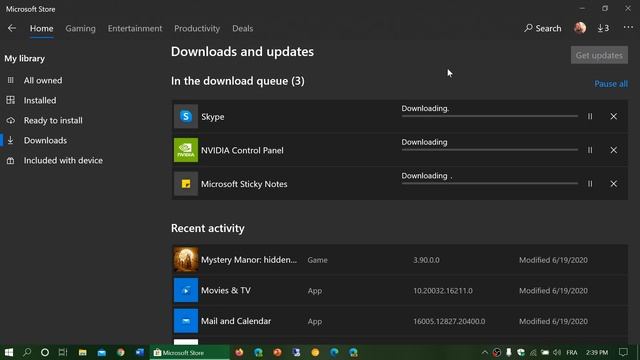
Task: Click the Pause all link
Action: coord(611,84)
